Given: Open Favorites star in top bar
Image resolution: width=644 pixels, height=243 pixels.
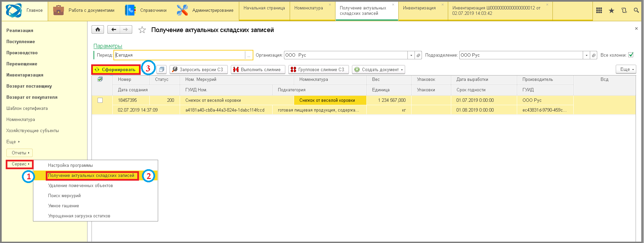Looking at the screenshot, I should [x=611, y=10].
